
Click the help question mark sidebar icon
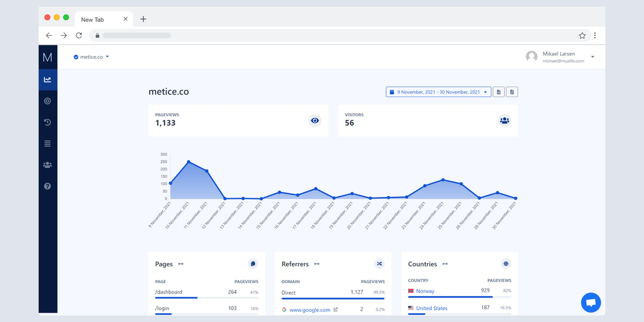click(47, 186)
